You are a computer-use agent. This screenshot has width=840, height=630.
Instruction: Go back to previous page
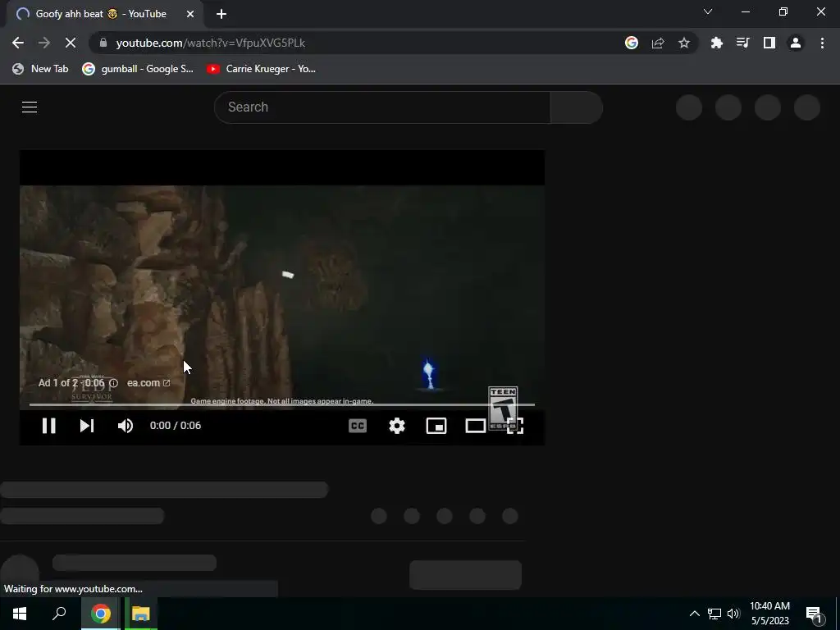pos(18,43)
